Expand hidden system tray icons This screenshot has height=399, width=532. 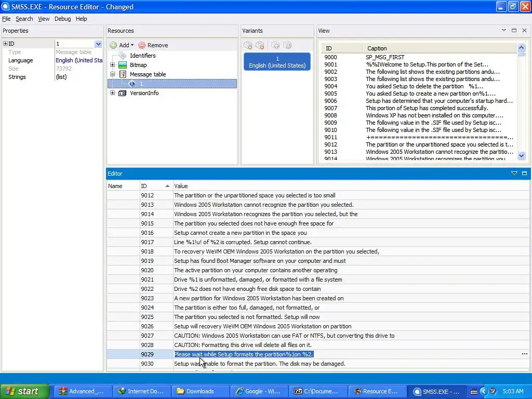click(483, 392)
